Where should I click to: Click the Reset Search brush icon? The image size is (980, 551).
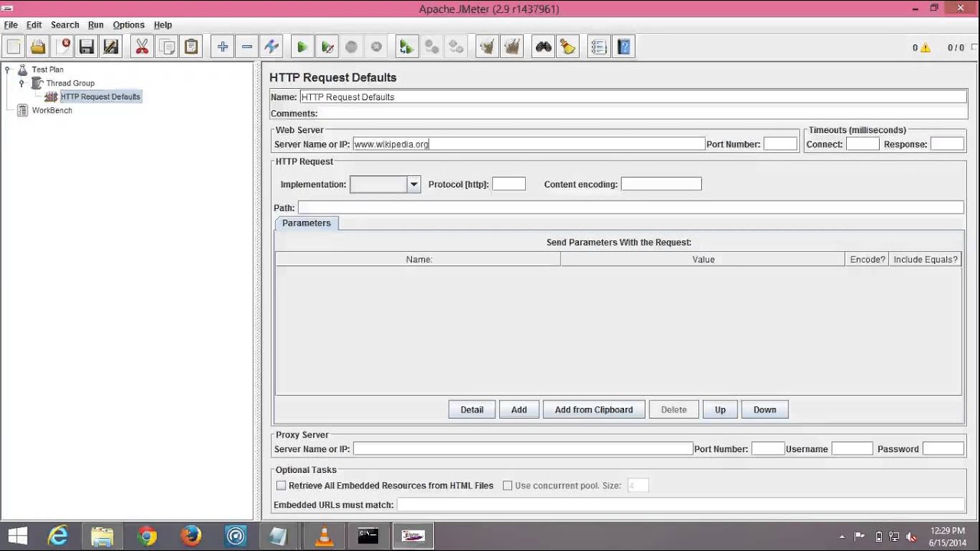(567, 47)
